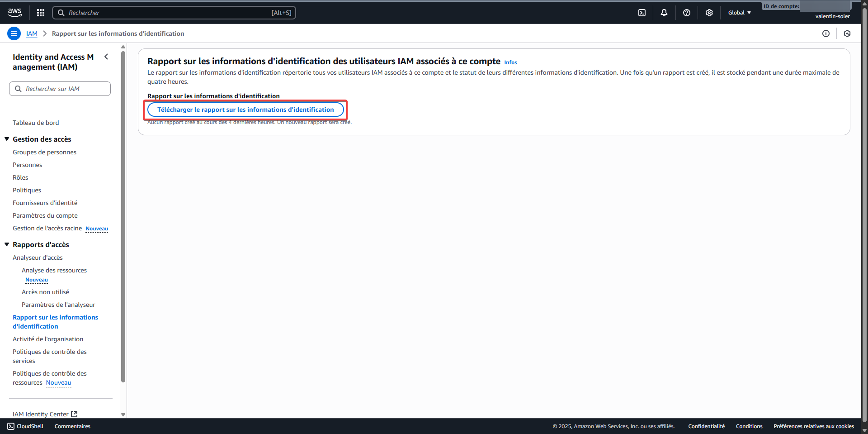Click the IAM breadcrumb link
Screen dimensions: 868x434
coord(32,33)
